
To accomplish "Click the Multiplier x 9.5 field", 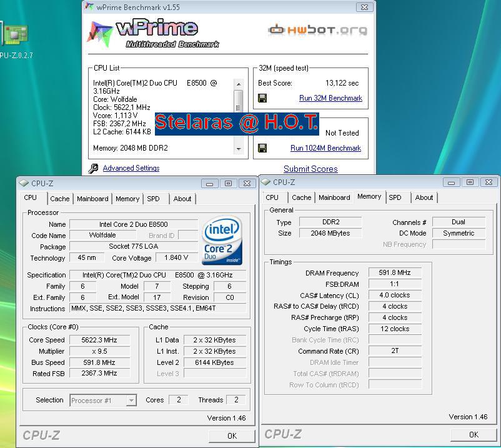I will pos(100,351).
